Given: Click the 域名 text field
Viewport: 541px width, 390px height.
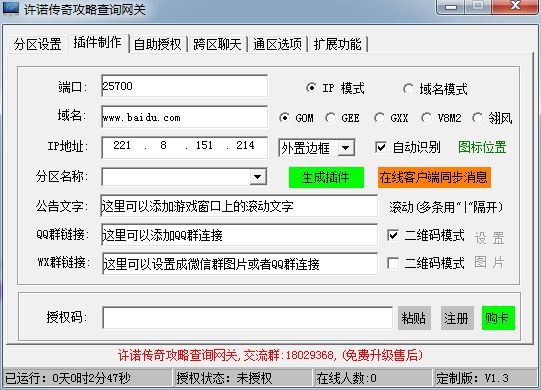Looking at the screenshot, I should 184,117.
